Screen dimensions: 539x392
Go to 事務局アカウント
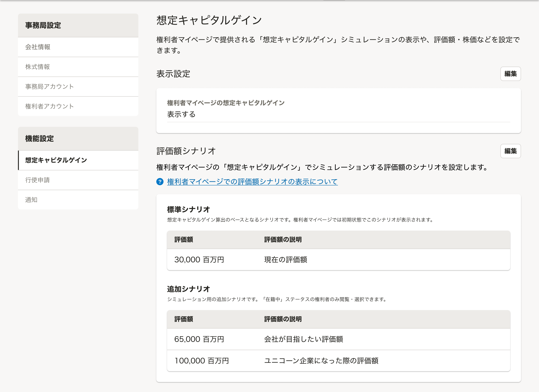(x=78, y=87)
